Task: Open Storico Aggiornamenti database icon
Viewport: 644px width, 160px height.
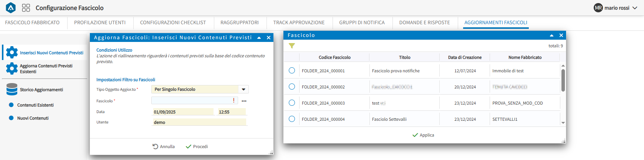Action: coord(12,89)
